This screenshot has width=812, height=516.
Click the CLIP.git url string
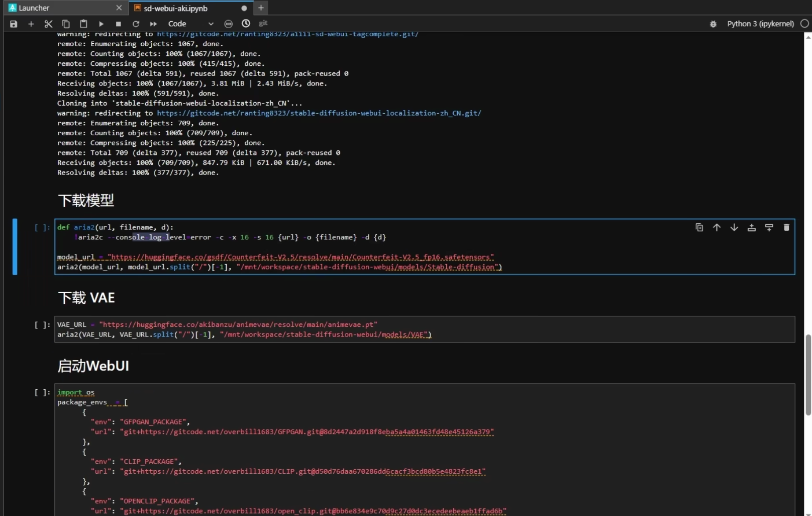(302, 471)
